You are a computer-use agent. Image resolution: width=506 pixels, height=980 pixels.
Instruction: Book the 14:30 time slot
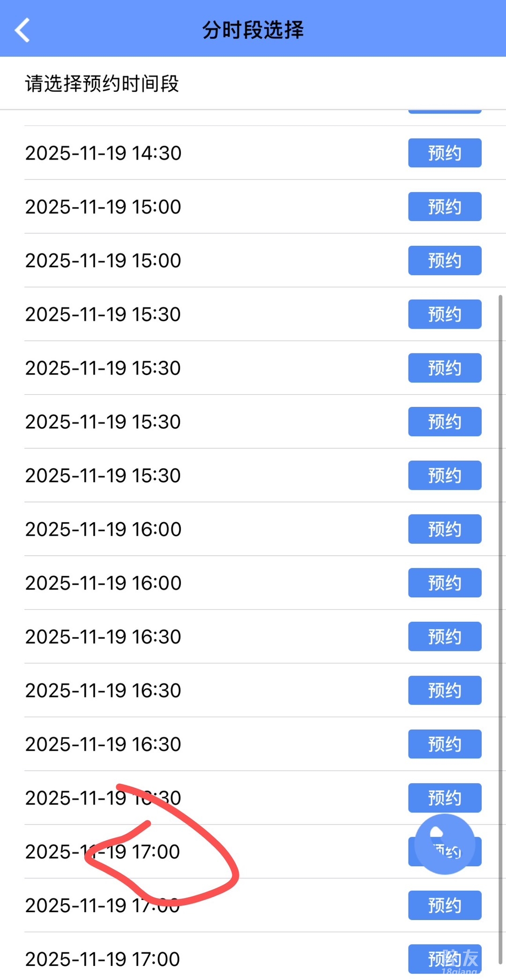coord(444,153)
